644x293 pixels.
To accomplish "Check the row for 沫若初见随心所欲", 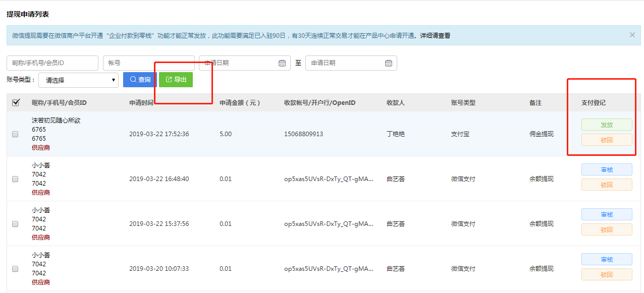I will [x=15, y=134].
